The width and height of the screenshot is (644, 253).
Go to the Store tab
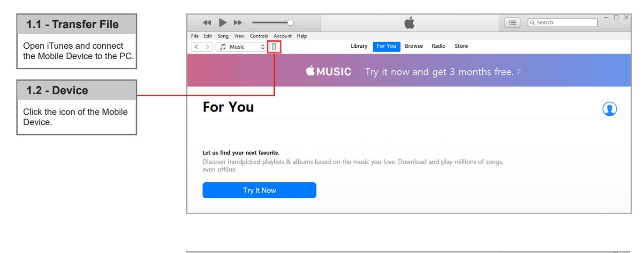pyautogui.click(x=461, y=46)
